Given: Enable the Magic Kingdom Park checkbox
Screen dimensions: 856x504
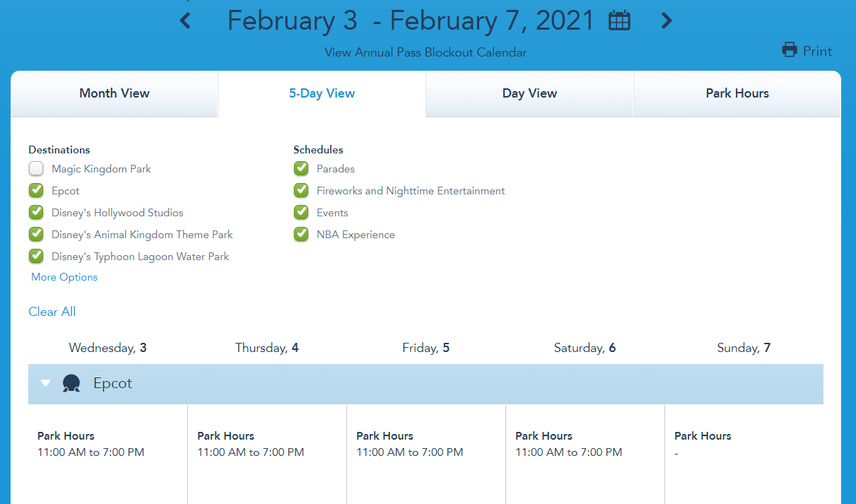Looking at the screenshot, I should click(36, 169).
